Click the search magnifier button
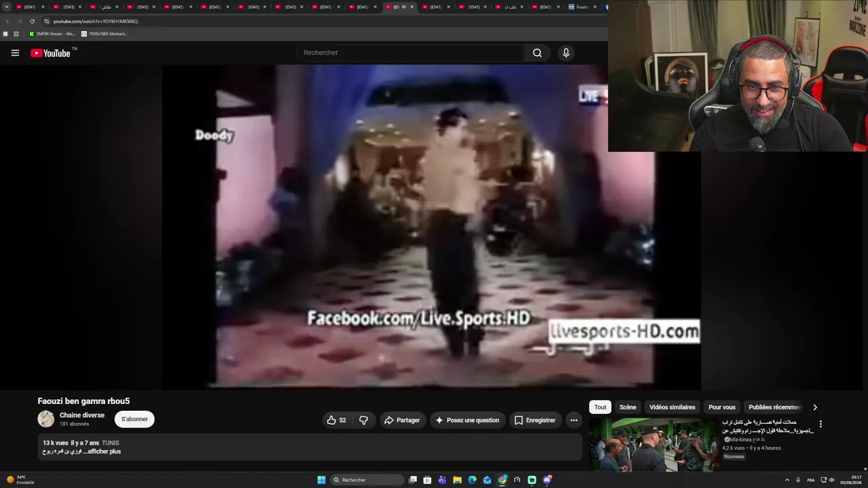 pos(537,53)
